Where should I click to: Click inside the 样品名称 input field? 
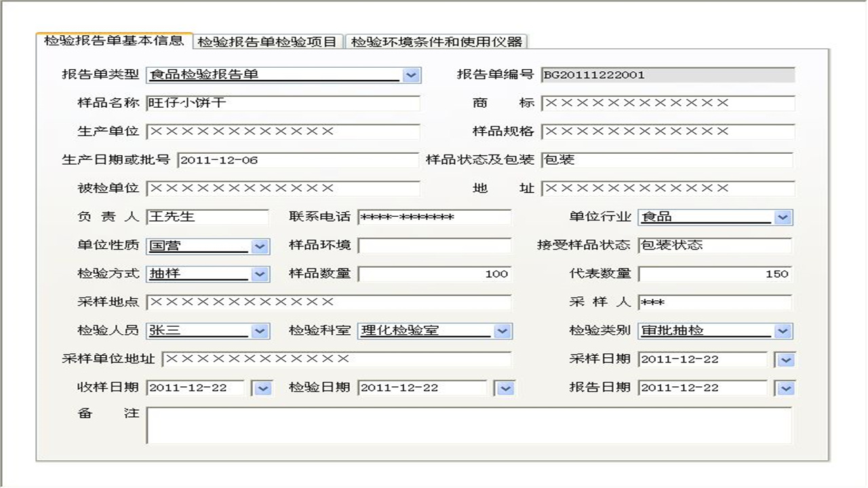[x=285, y=103]
